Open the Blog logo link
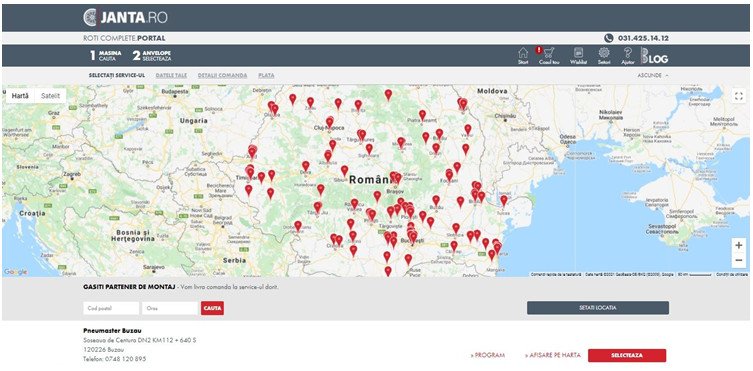753x371 pixels. (x=655, y=56)
